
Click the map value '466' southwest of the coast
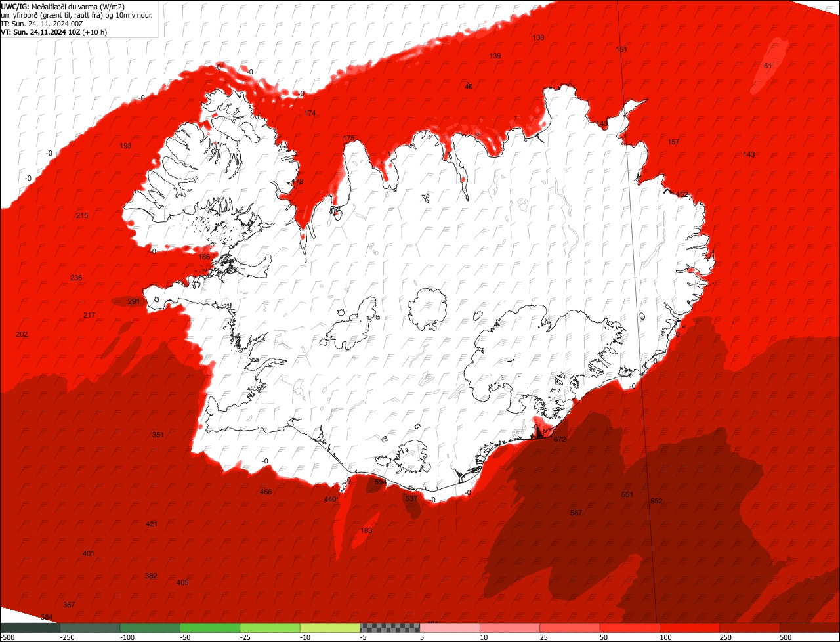(x=266, y=492)
